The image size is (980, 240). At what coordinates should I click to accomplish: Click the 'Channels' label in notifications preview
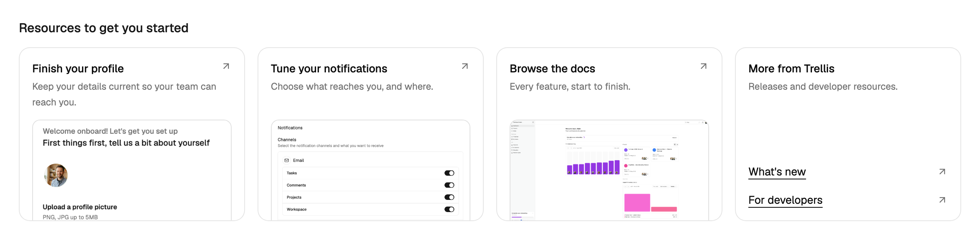287,140
